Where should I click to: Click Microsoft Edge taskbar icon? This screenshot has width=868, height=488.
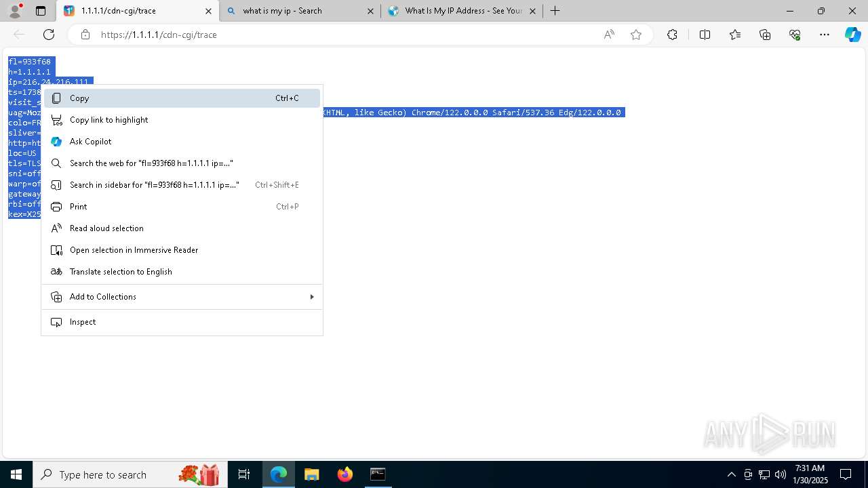tap(279, 474)
